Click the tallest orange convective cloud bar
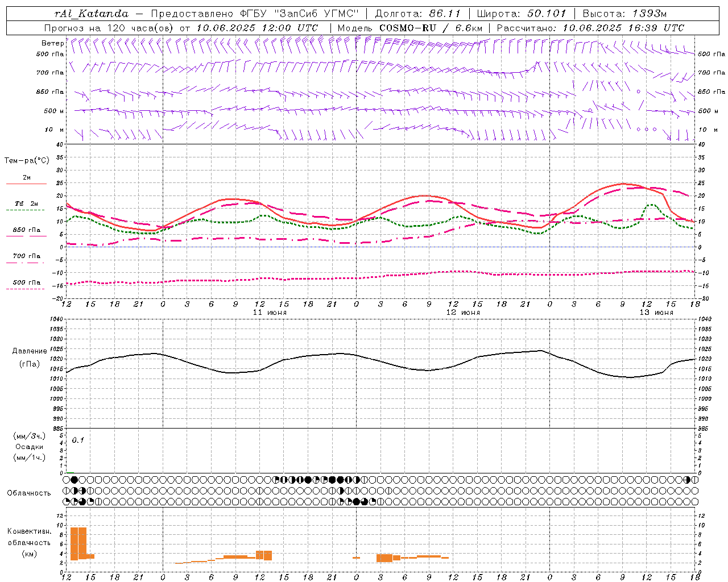Viewport: 728px width, 582px height. tap(78, 544)
